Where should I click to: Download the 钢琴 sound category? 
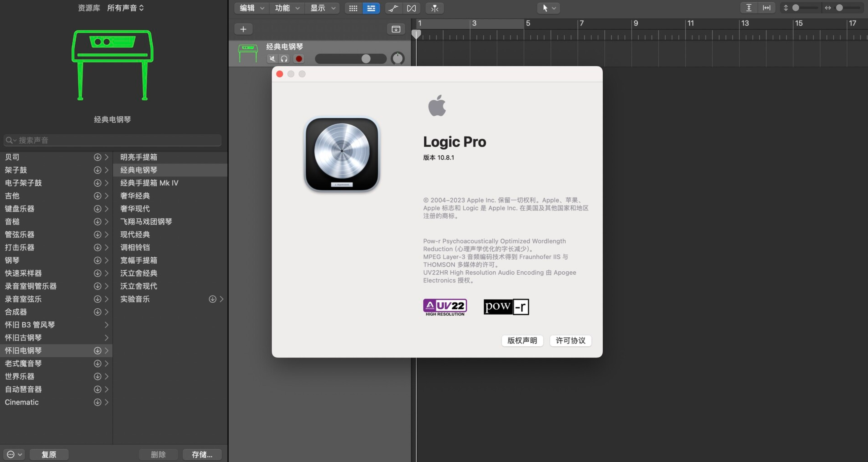pos(98,260)
